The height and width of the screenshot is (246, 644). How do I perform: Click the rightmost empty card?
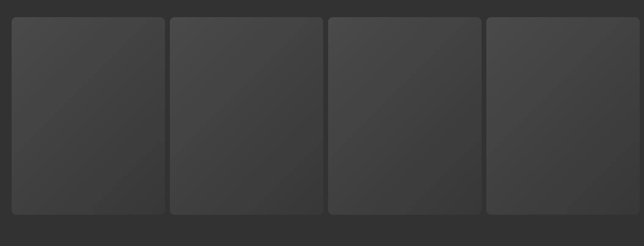tap(563, 116)
